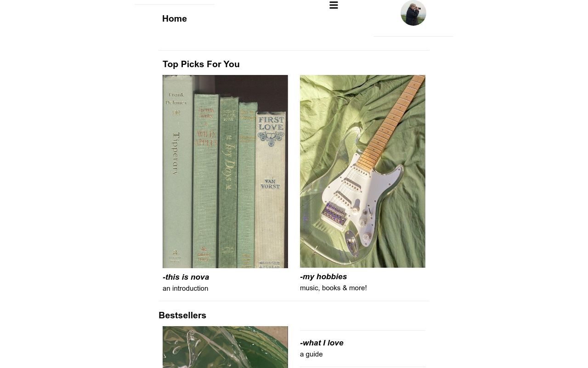Screen dimensions: 588x368
Task: Click the "a guide" subtitle text
Action: (x=311, y=354)
